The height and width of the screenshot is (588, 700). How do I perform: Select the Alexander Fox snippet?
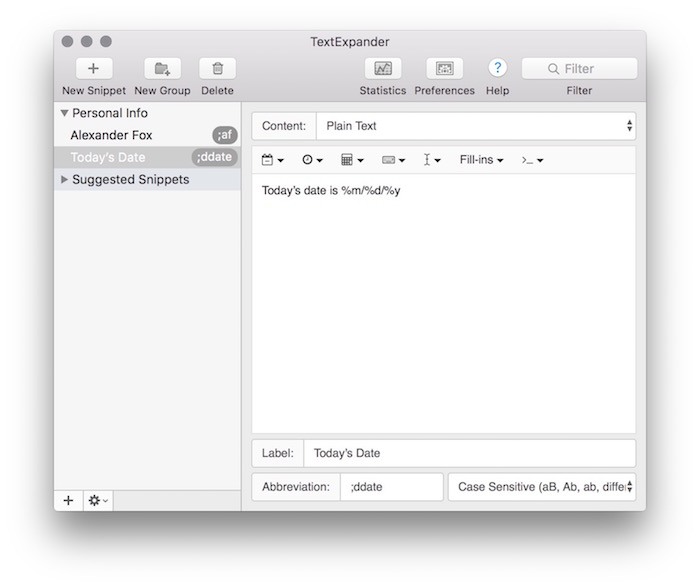click(147, 135)
